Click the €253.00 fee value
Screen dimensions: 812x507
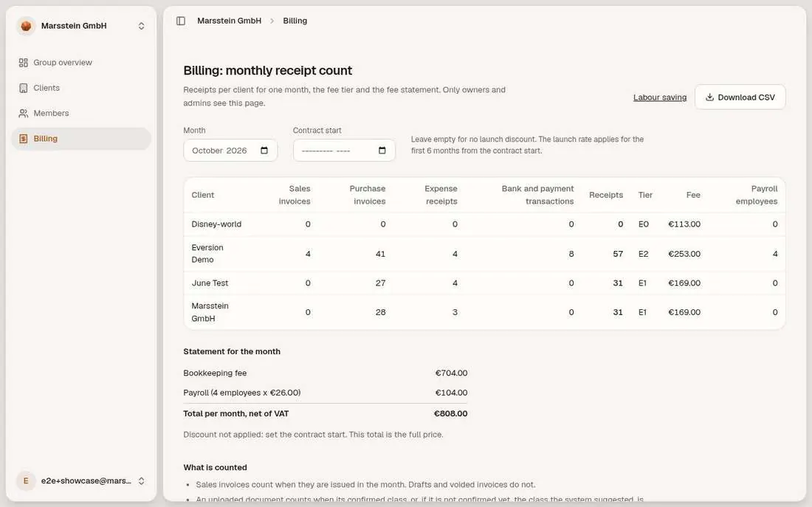(684, 254)
